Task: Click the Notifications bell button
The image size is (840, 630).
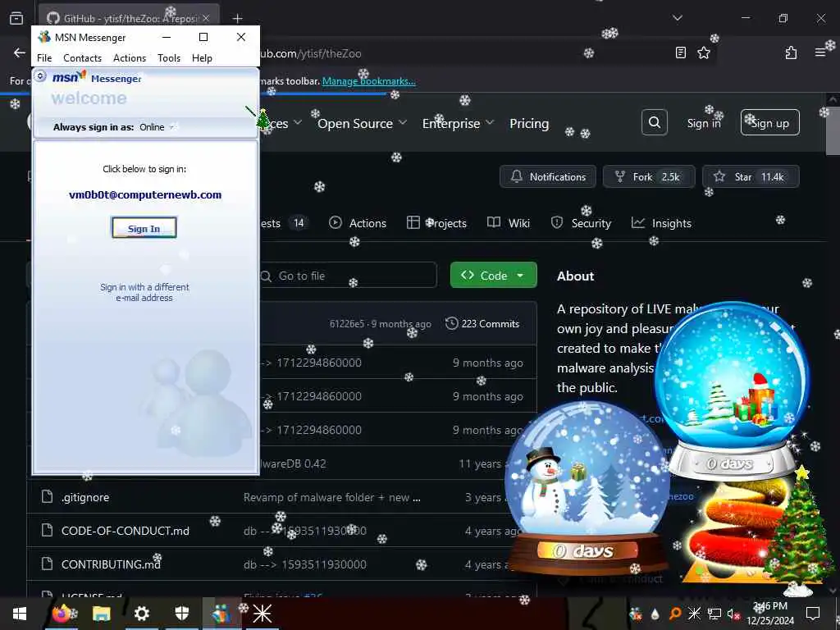Action: (x=547, y=176)
